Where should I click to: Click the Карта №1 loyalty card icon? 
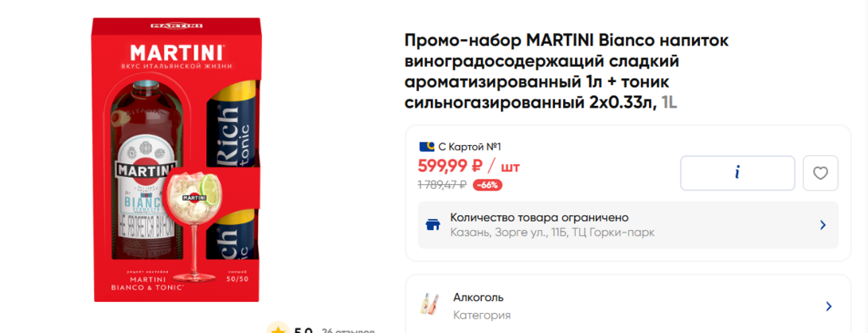(x=426, y=147)
